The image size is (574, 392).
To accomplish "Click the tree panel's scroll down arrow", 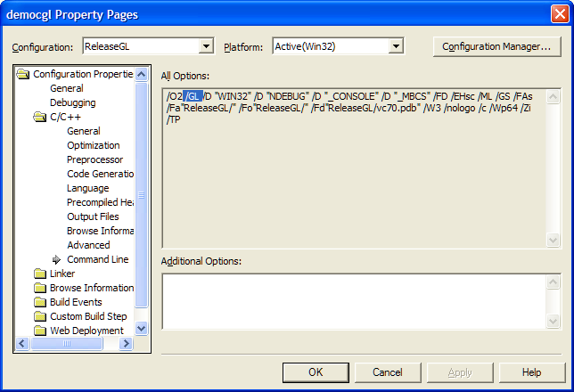I will tap(142, 328).
